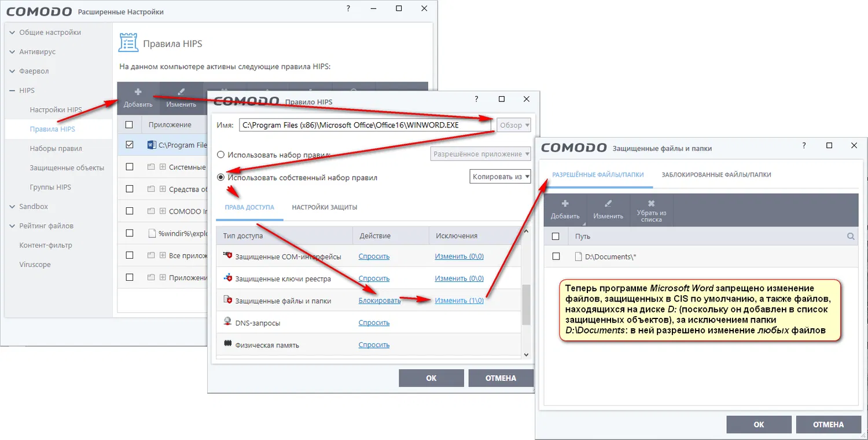The width and height of the screenshot is (868, 440).
Task: Open Наборы правил in sidebar
Action: point(56,148)
